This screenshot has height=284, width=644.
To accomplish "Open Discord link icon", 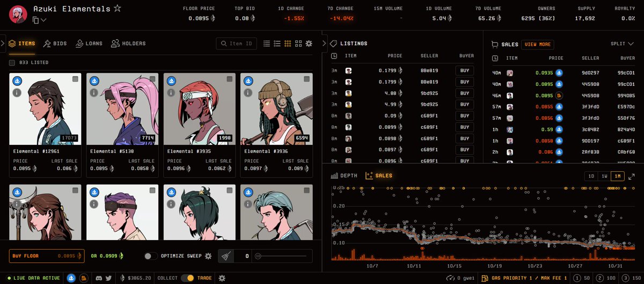I will click(x=100, y=278).
